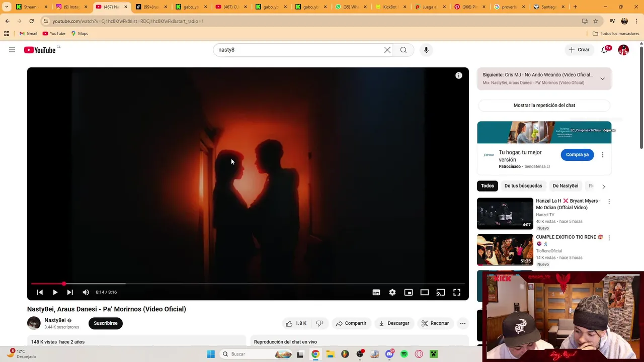Click the magnifier search button
This screenshot has width=644, height=362.
(404, 50)
